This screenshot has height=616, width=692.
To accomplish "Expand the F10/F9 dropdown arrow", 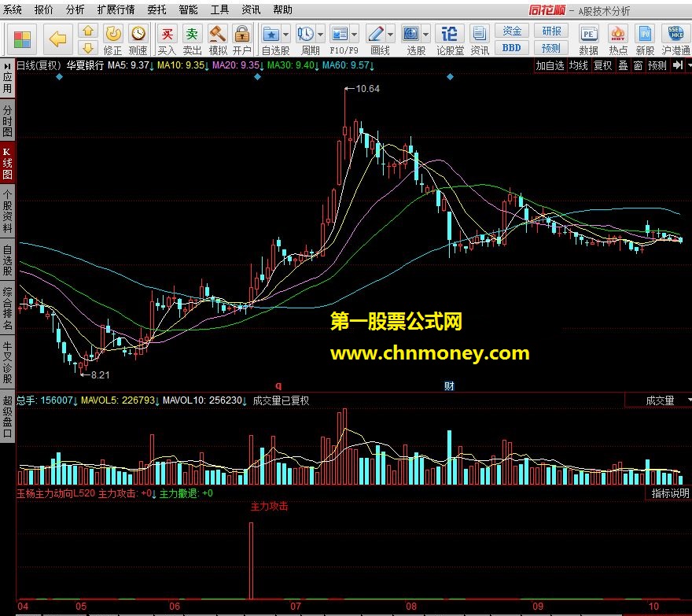I will (355, 34).
